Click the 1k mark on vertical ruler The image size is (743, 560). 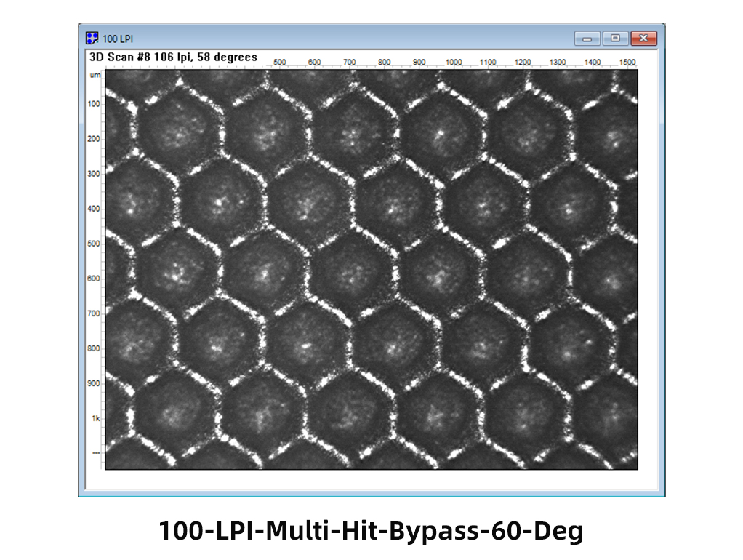[95, 418]
